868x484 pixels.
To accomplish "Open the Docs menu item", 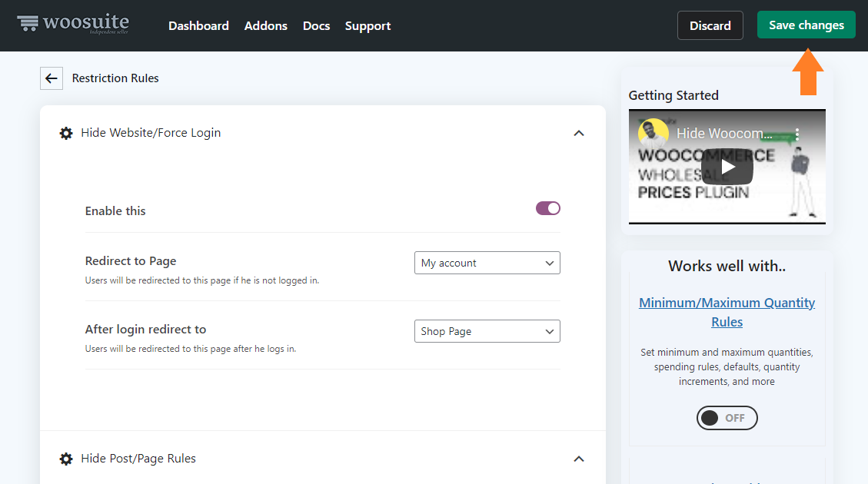I will tap(316, 26).
